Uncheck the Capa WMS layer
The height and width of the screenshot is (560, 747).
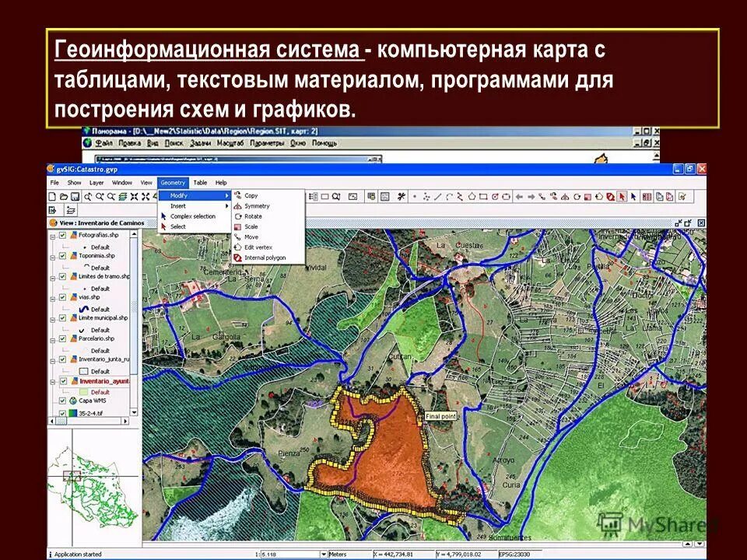61,401
